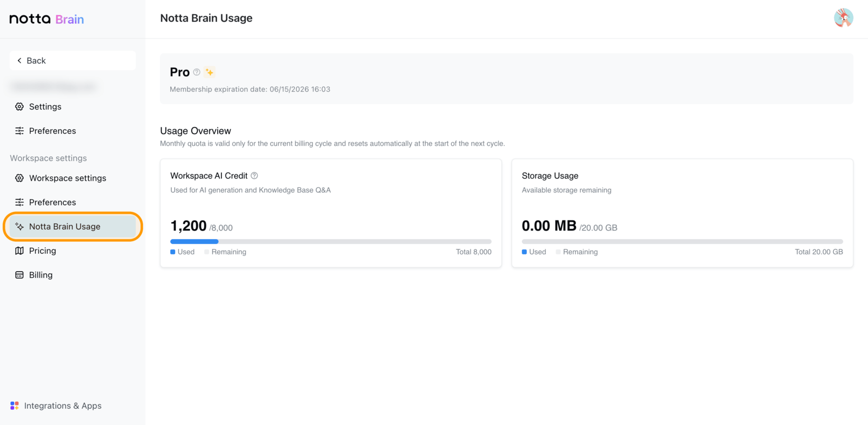Click the Back chevron arrow icon
The width and height of the screenshot is (868, 425).
coord(20,61)
